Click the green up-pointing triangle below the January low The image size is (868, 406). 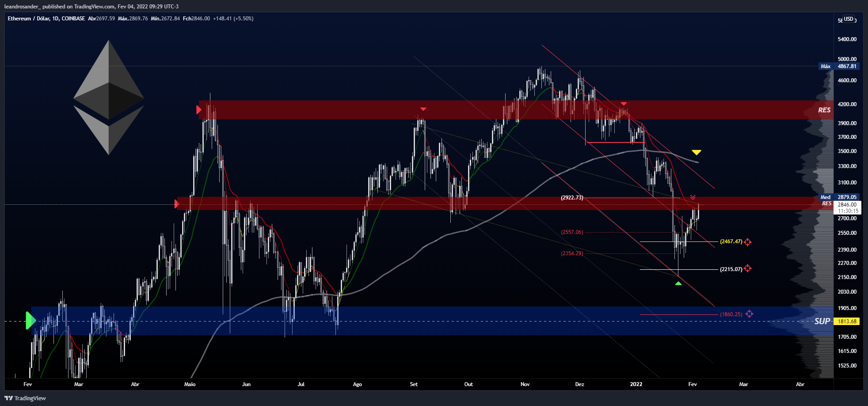click(x=678, y=283)
